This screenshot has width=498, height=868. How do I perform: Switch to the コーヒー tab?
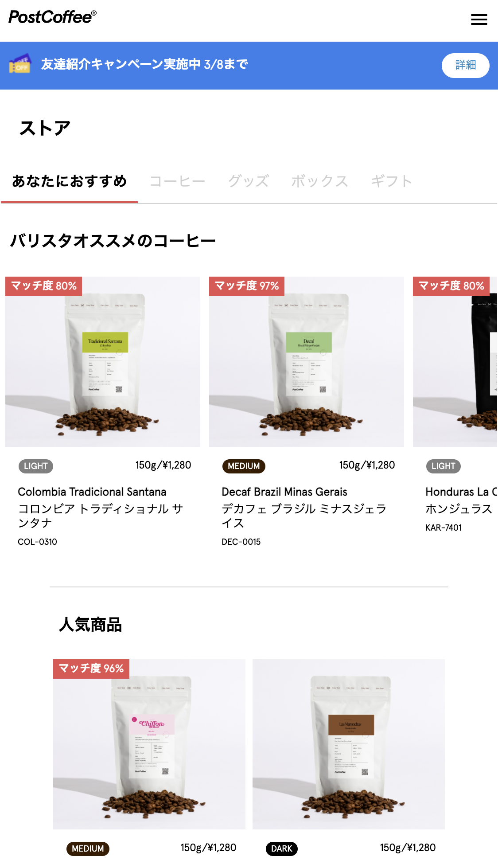pyautogui.click(x=177, y=181)
